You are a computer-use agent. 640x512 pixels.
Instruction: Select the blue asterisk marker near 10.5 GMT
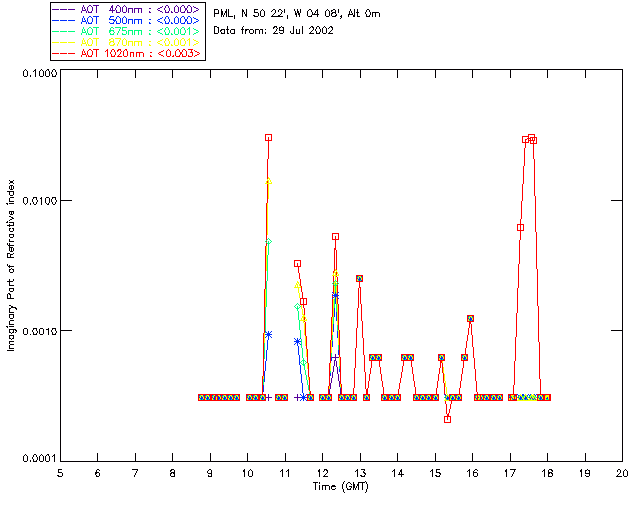(268, 335)
